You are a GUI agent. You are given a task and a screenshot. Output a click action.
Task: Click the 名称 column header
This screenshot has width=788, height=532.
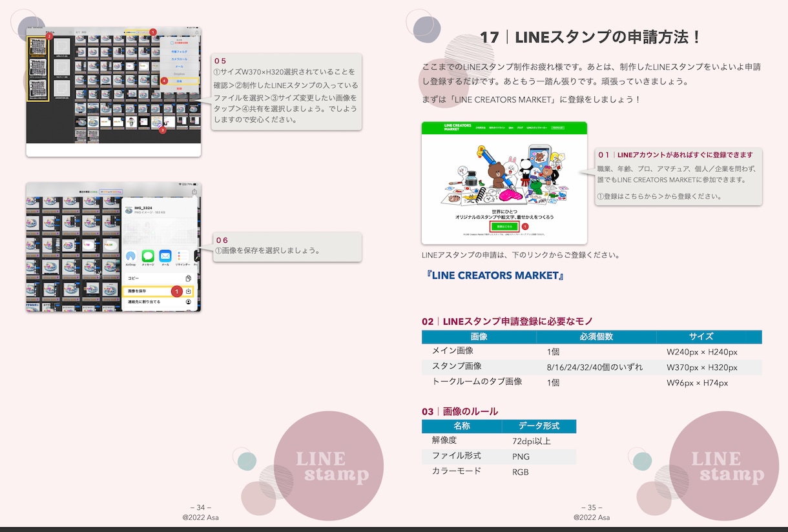tap(461, 426)
